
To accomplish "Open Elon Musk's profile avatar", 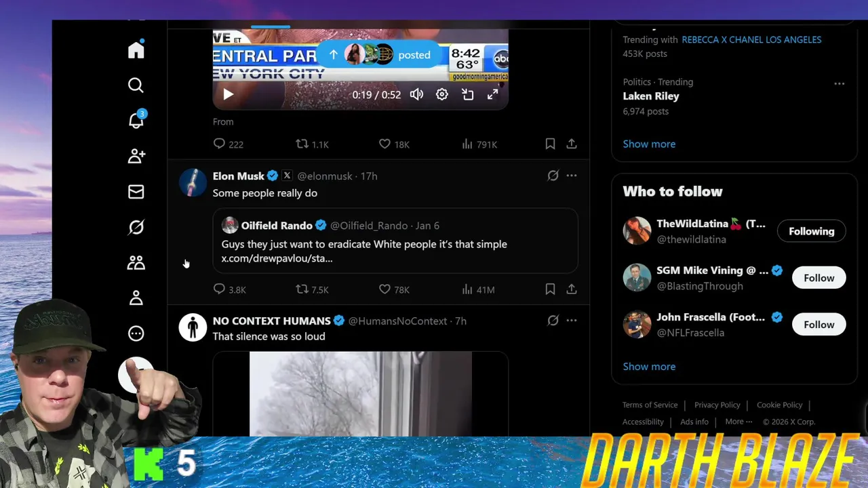I will pos(193,183).
